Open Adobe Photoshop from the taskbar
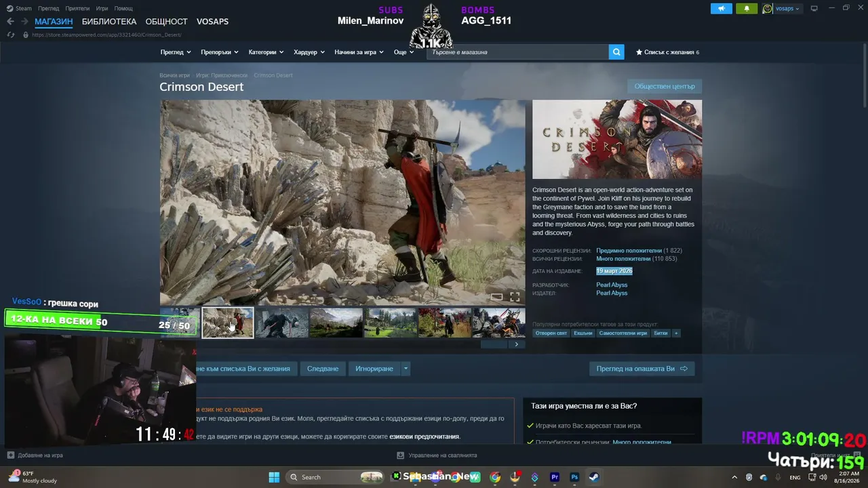The height and width of the screenshot is (488, 868). point(574,477)
